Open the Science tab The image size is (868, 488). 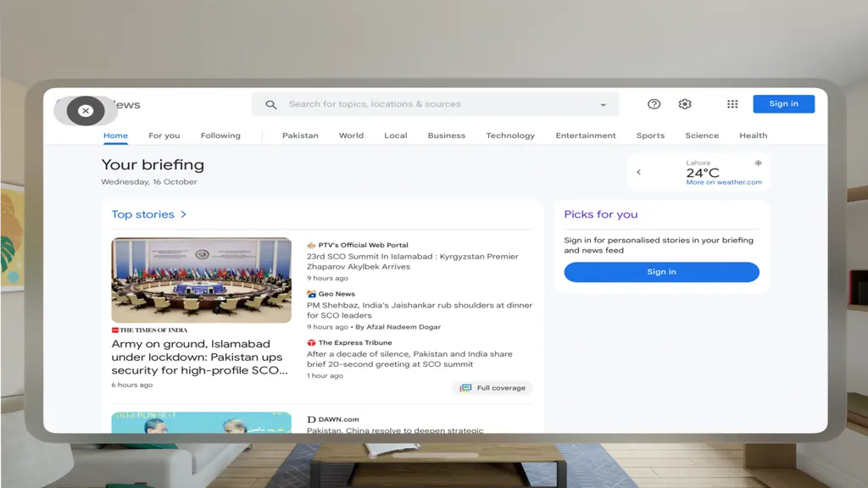[702, 136]
